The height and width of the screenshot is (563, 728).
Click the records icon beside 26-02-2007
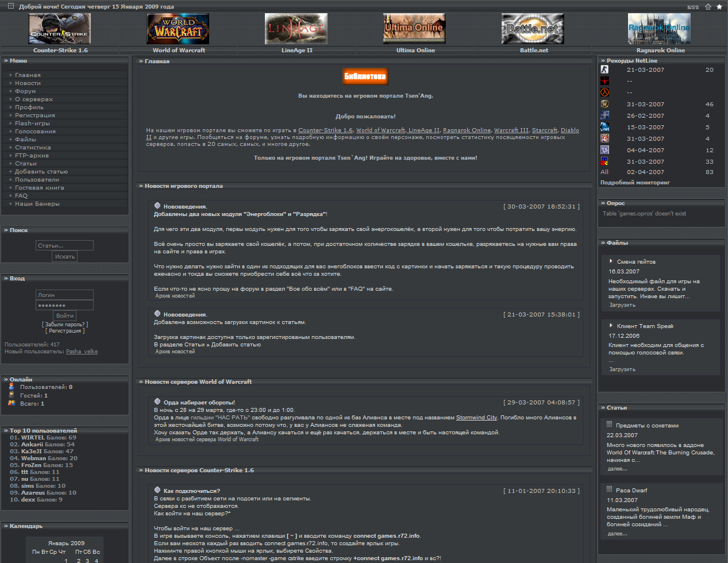click(x=604, y=115)
